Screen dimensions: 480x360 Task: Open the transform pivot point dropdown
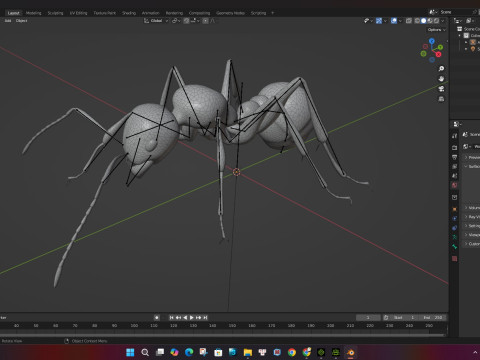(176, 21)
